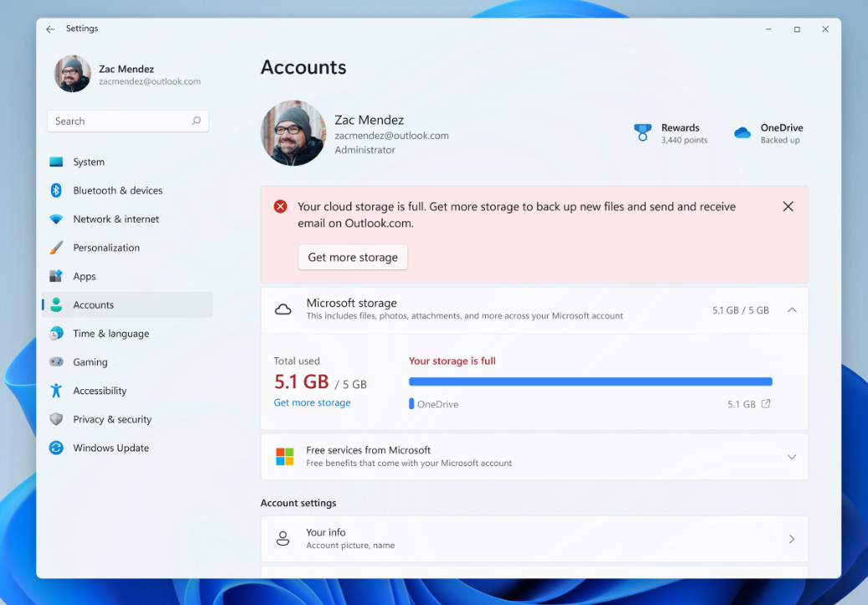This screenshot has height=605, width=868.
Task: Expand Free services from Microsoft
Action: (x=792, y=457)
